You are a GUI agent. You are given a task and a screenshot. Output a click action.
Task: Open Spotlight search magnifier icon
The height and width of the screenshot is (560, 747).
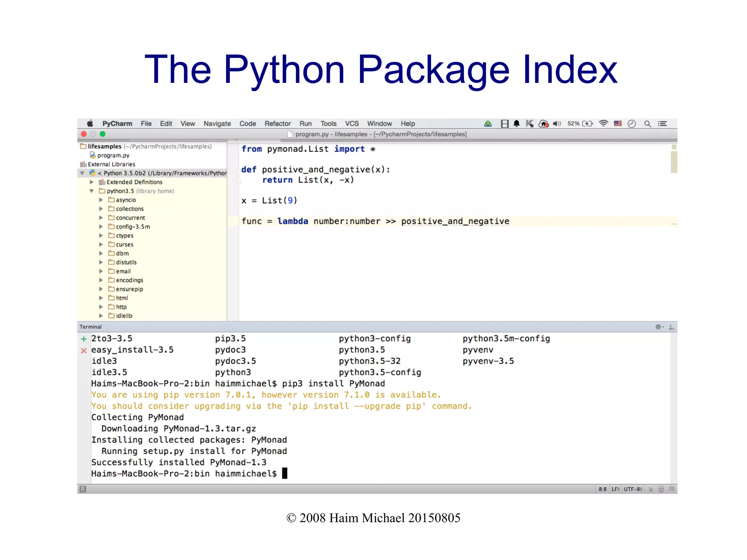click(x=647, y=124)
